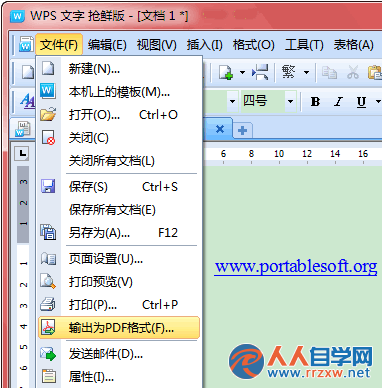
Task: Open the 文件(F) menu
Action: (59, 44)
